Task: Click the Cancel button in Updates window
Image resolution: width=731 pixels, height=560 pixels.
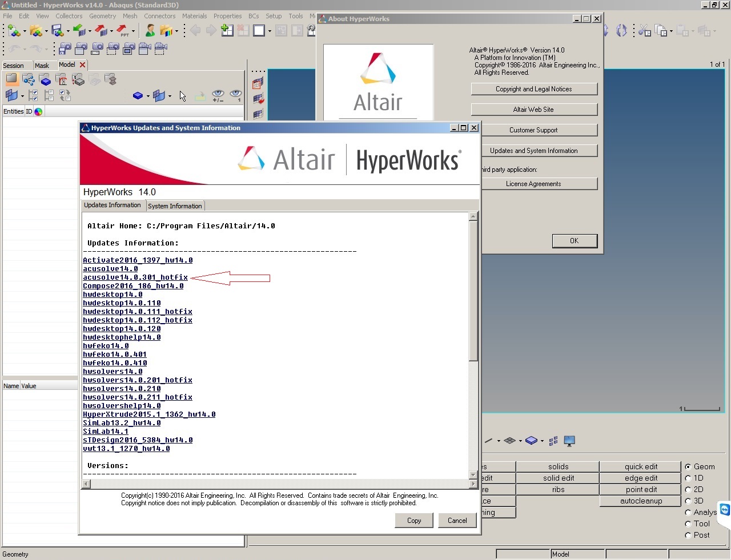Action: [x=457, y=521]
